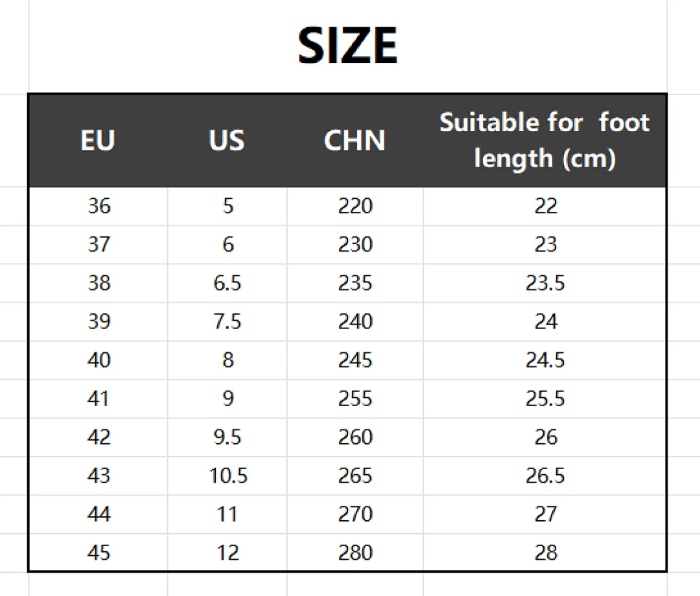Image resolution: width=700 pixels, height=596 pixels.
Task: Select the US column header
Action: click(227, 140)
